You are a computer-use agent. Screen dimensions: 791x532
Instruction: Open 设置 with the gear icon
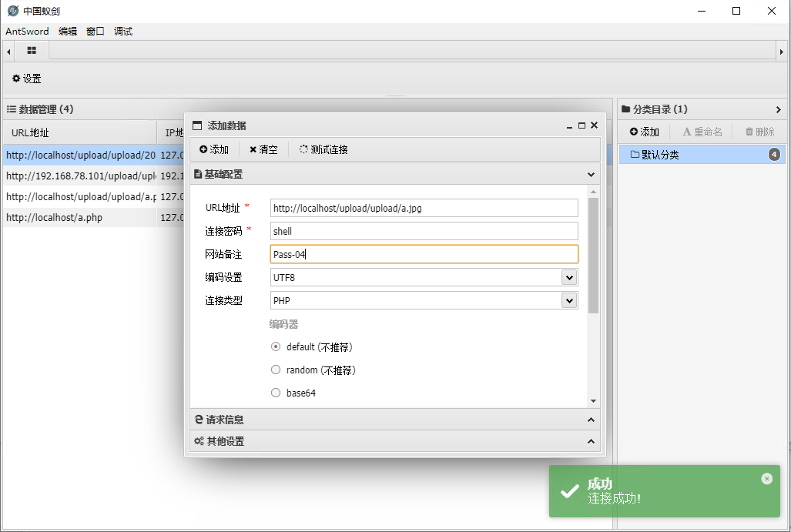click(27, 79)
